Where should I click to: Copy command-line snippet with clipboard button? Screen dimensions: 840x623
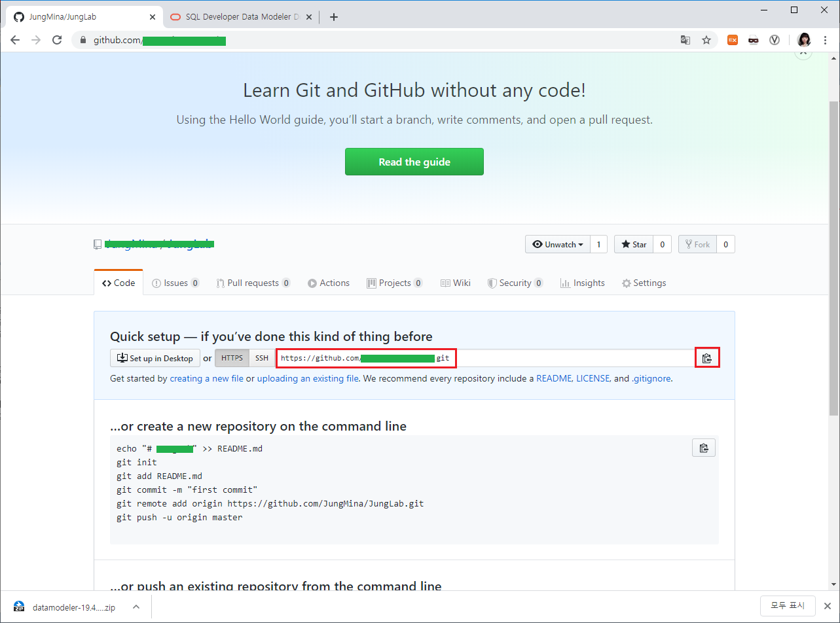pyautogui.click(x=704, y=448)
